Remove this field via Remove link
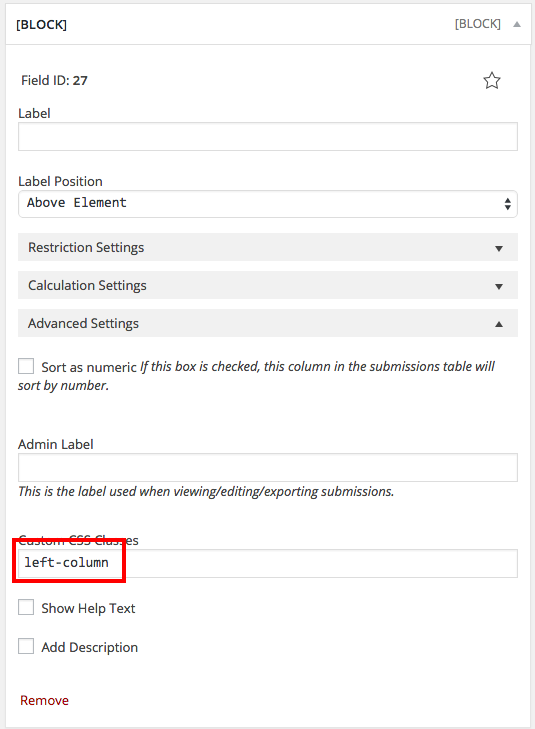Viewport: 535px width, 729px height. (44, 700)
